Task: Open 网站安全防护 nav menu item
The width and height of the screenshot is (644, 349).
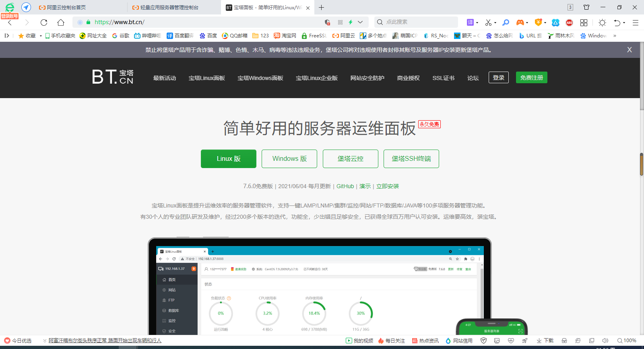Action: click(x=367, y=78)
